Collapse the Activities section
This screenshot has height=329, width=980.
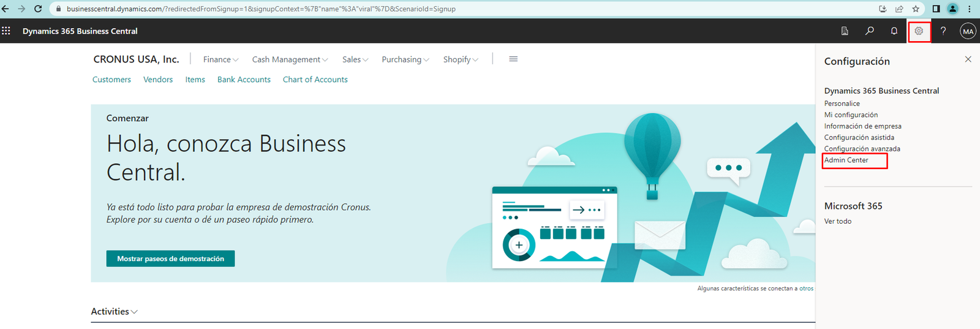[x=115, y=311]
